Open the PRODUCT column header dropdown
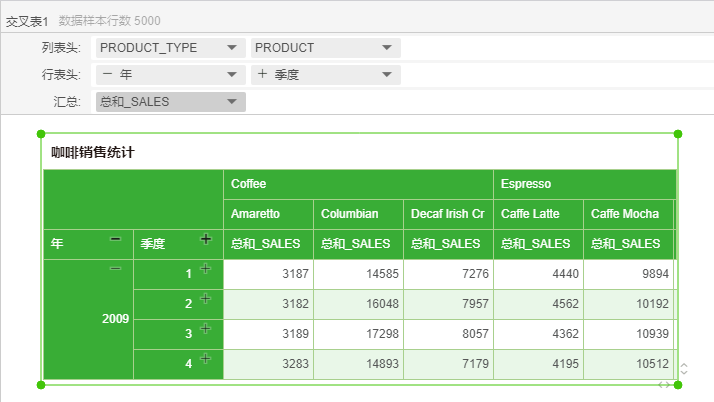Screen dimensions: 714x402 [x=387, y=48]
